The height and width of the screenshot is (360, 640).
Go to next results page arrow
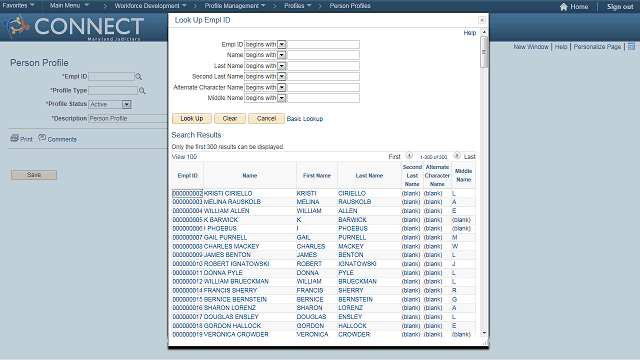(457, 156)
